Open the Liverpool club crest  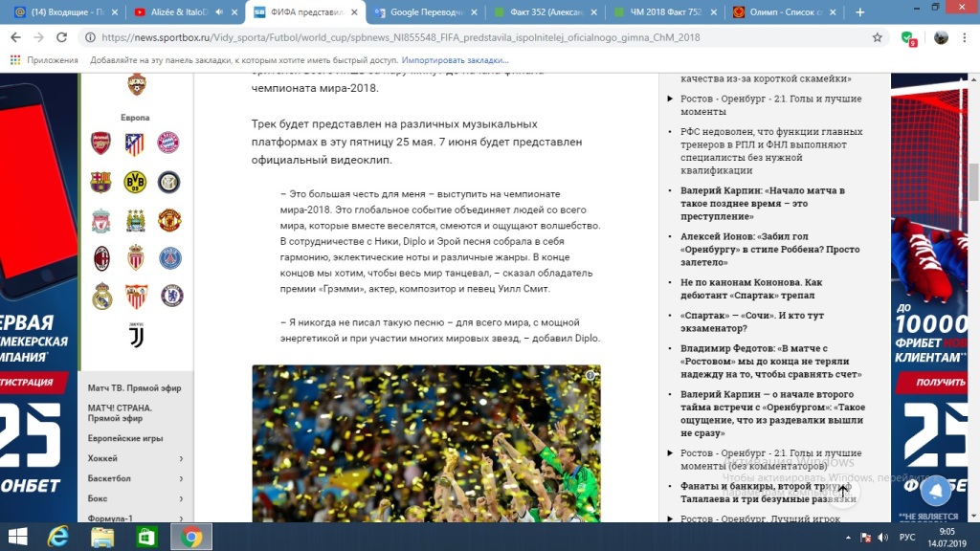pyautogui.click(x=100, y=221)
